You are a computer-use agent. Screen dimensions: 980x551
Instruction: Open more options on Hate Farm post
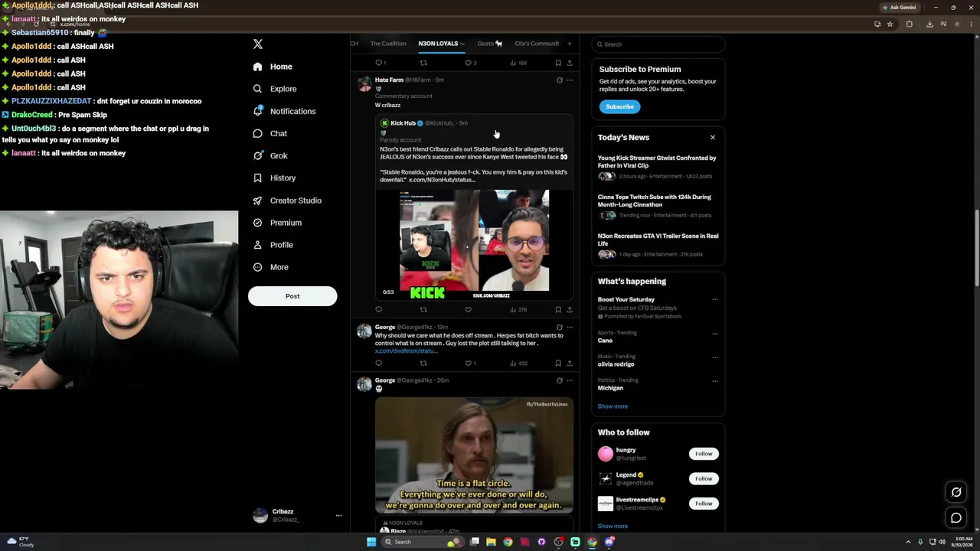click(x=570, y=80)
